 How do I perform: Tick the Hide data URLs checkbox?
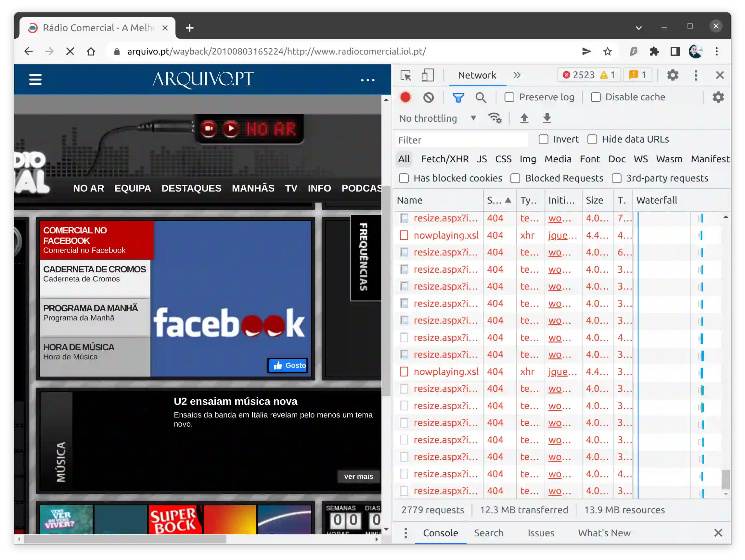[592, 139]
